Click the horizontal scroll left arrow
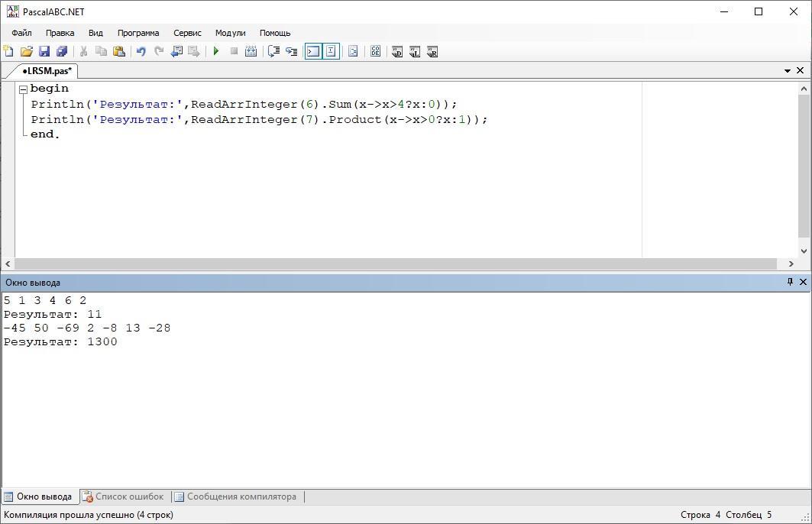 pos(8,264)
